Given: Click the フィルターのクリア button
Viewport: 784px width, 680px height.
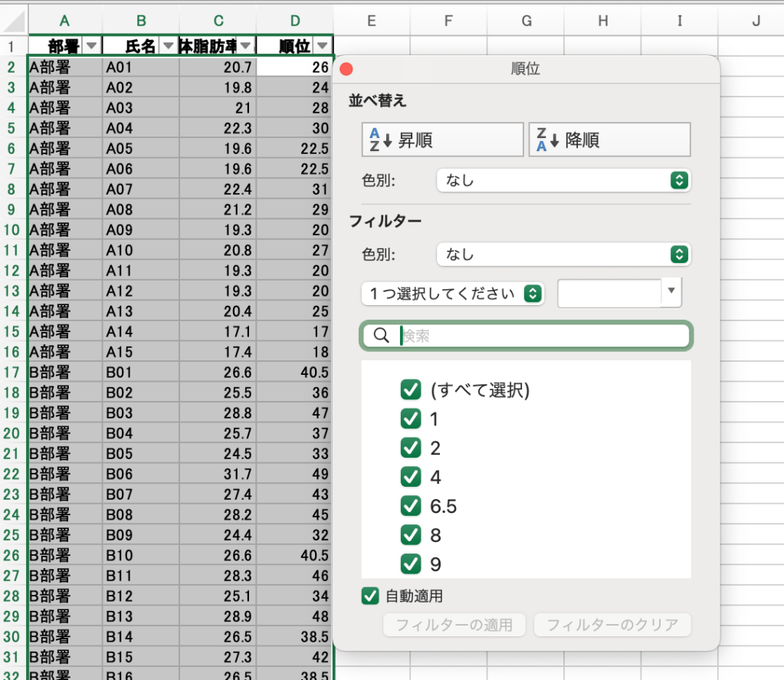Looking at the screenshot, I should (x=612, y=625).
